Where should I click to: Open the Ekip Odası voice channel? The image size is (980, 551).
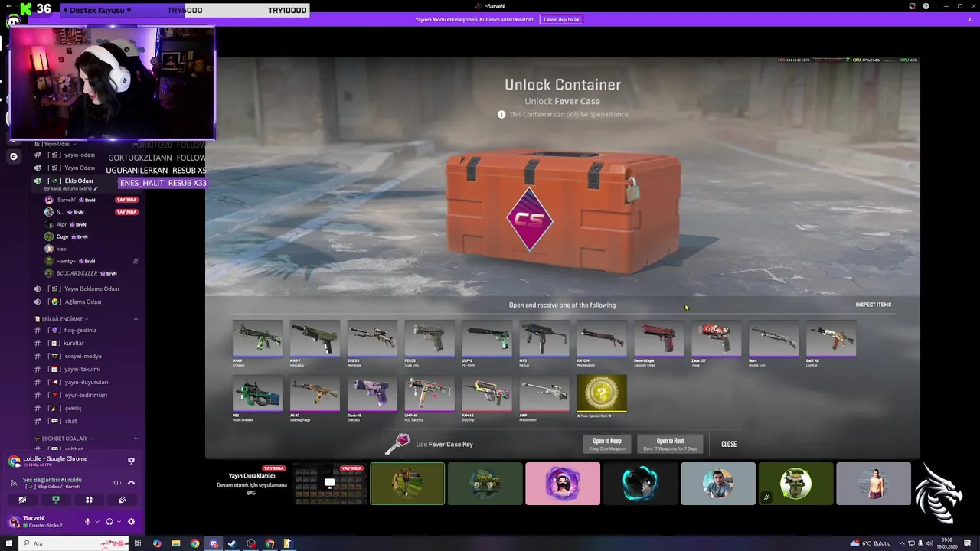[79, 181]
